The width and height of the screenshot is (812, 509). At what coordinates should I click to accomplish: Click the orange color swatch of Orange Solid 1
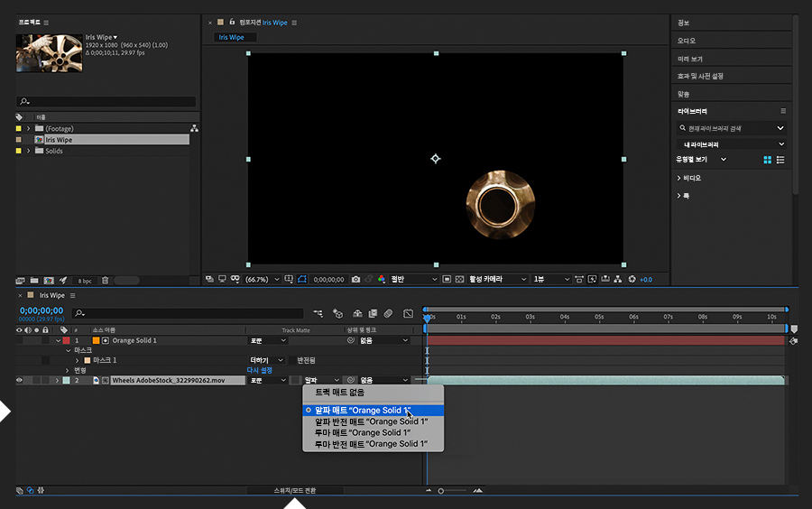point(95,341)
